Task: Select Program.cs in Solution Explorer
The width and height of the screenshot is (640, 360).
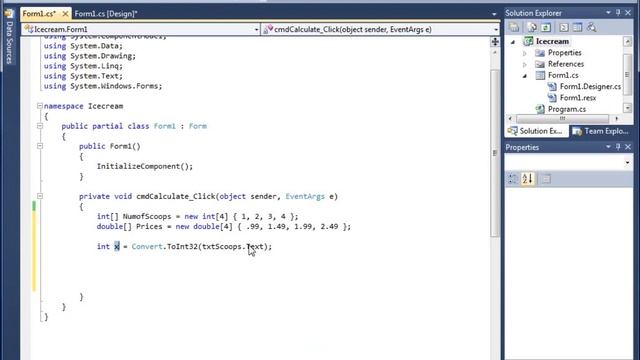Action: [x=567, y=109]
